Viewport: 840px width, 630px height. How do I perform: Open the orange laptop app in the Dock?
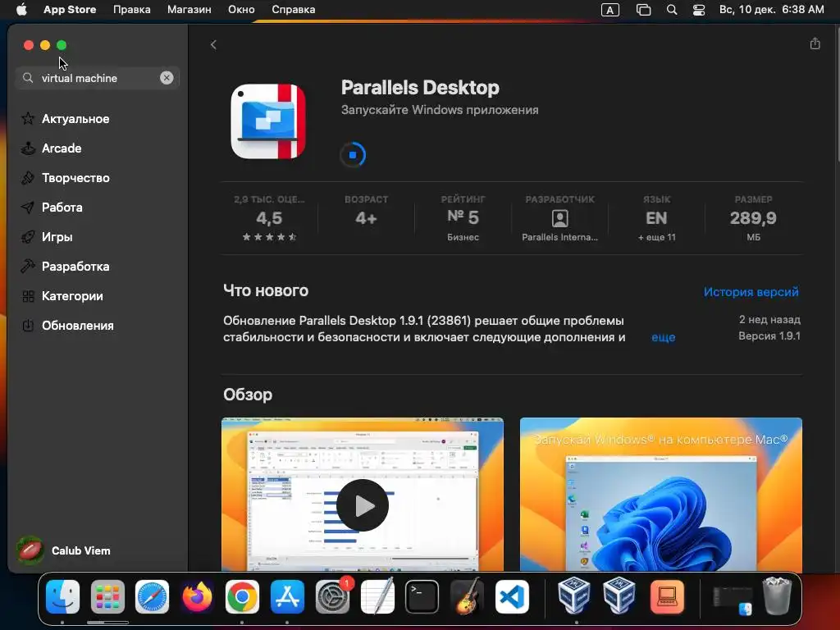tap(667, 596)
